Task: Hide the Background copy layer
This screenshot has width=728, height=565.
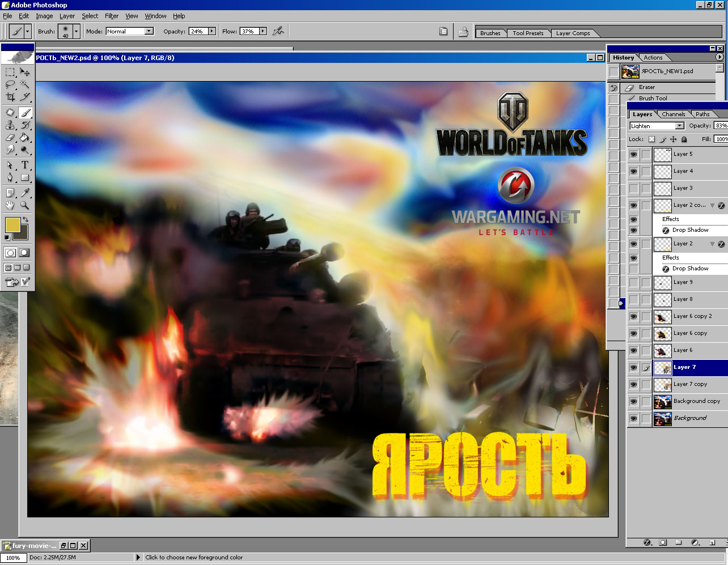Action: pyautogui.click(x=633, y=401)
